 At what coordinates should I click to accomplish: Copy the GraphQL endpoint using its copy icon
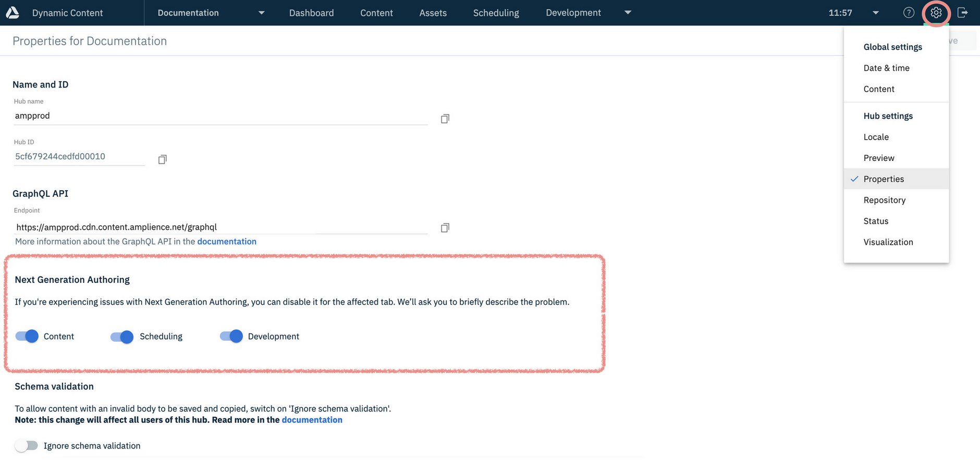[x=445, y=228]
